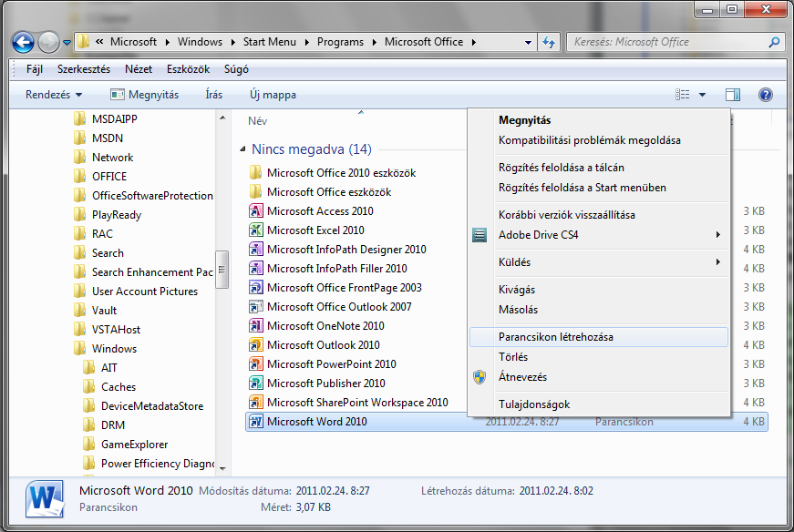This screenshot has width=794, height=532.
Task: Expand the chevron after Programs breadcrumb
Action: [375, 42]
